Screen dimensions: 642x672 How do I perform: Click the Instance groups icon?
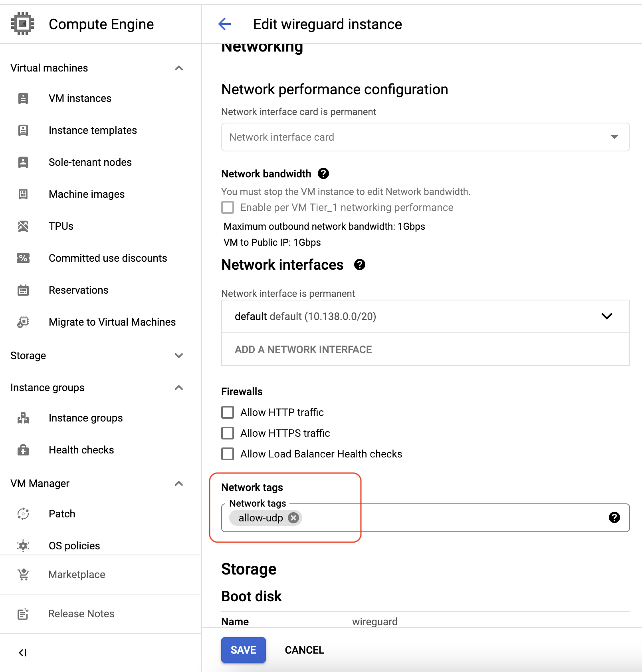(23, 418)
